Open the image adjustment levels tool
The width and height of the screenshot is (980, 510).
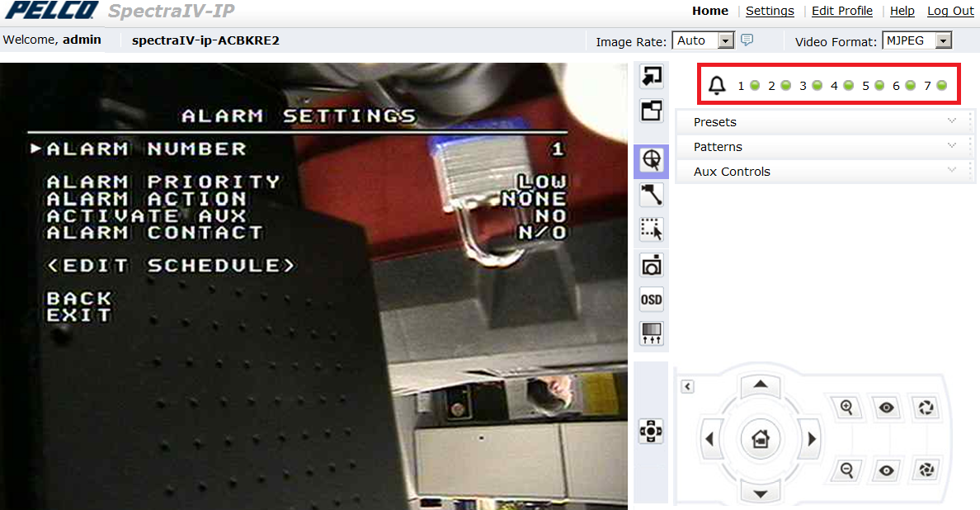tap(651, 333)
